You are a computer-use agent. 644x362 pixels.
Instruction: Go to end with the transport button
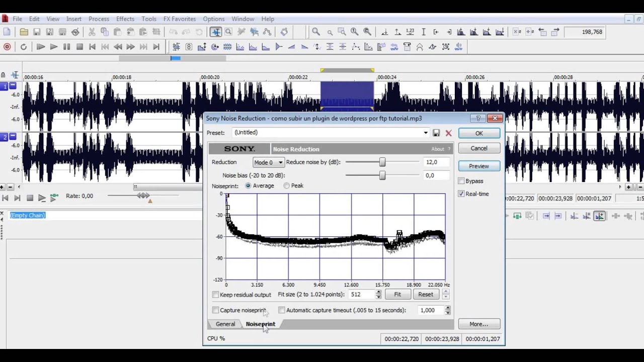point(156,47)
